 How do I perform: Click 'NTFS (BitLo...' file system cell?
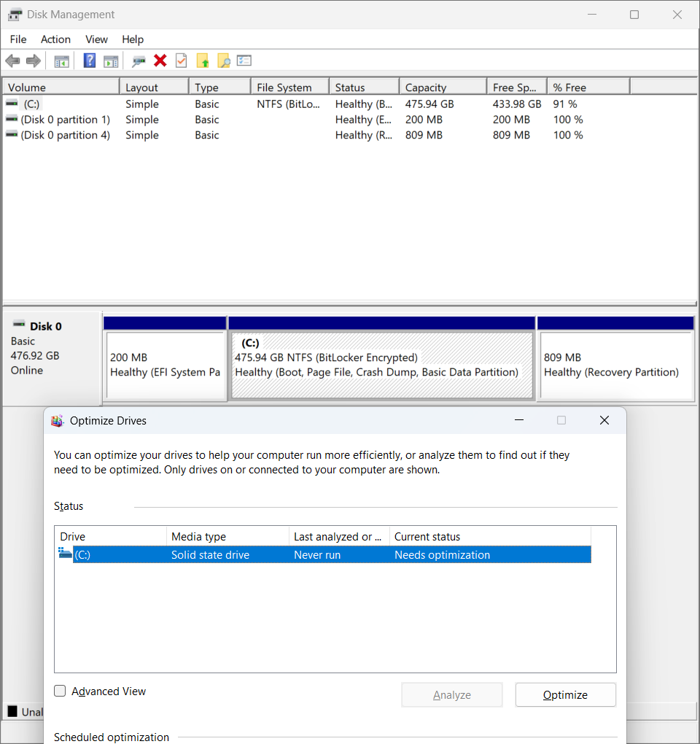point(288,104)
